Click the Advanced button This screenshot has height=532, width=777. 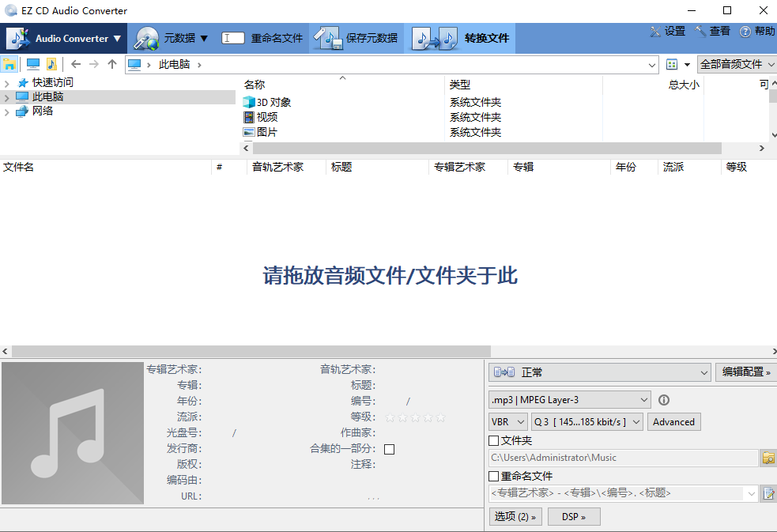[x=673, y=422]
